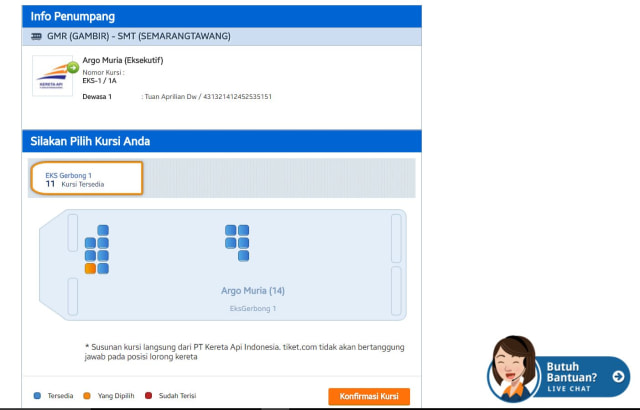Click the Info Penumpang header

click(222, 16)
